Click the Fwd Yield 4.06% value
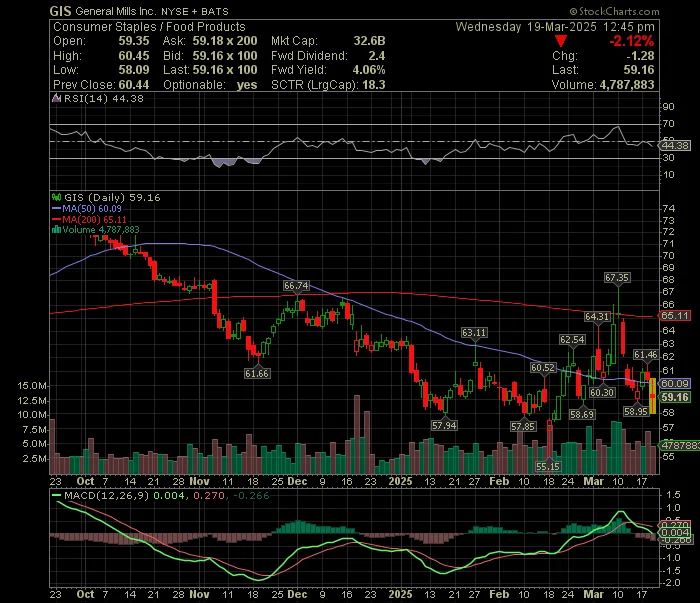Viewport: 700px width, 603px height. [369, 70]
